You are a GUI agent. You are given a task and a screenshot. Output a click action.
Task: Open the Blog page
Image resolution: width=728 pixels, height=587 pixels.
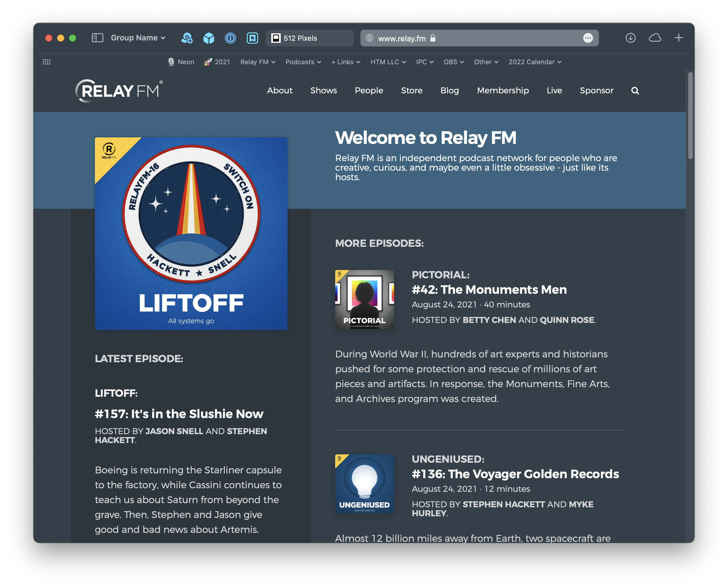pyautogui.click(x=449, y=91)
